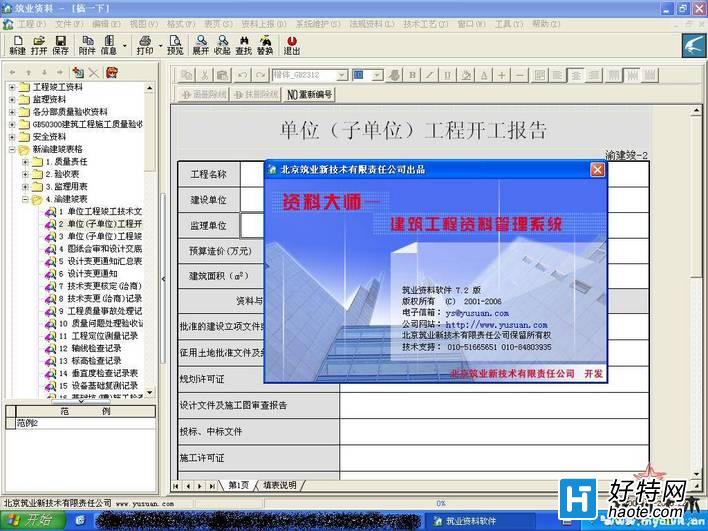Click the Windows 开始 Start button
Image resolution: width=708 pixels, height=531 pixels.
32,521
